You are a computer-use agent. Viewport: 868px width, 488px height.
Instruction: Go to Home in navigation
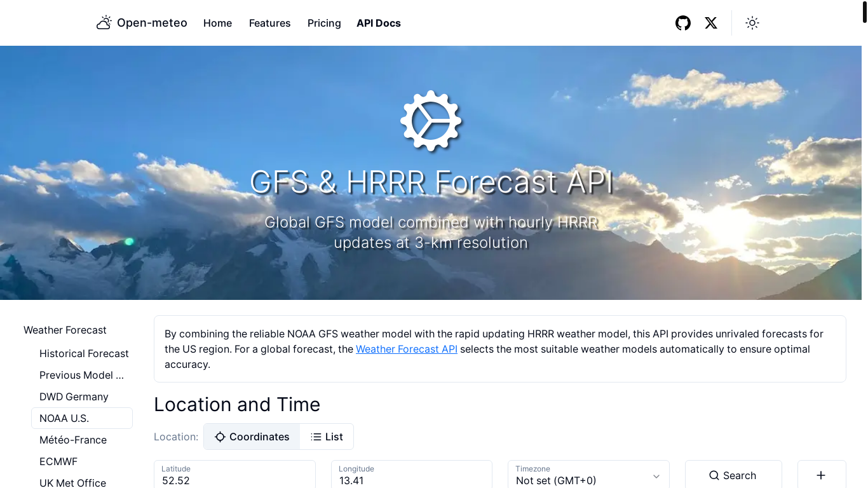(x=217, y=23)
